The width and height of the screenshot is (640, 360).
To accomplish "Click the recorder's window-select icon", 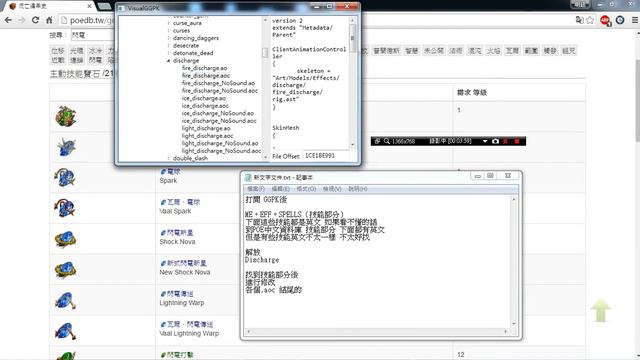I will coord(377,141).
